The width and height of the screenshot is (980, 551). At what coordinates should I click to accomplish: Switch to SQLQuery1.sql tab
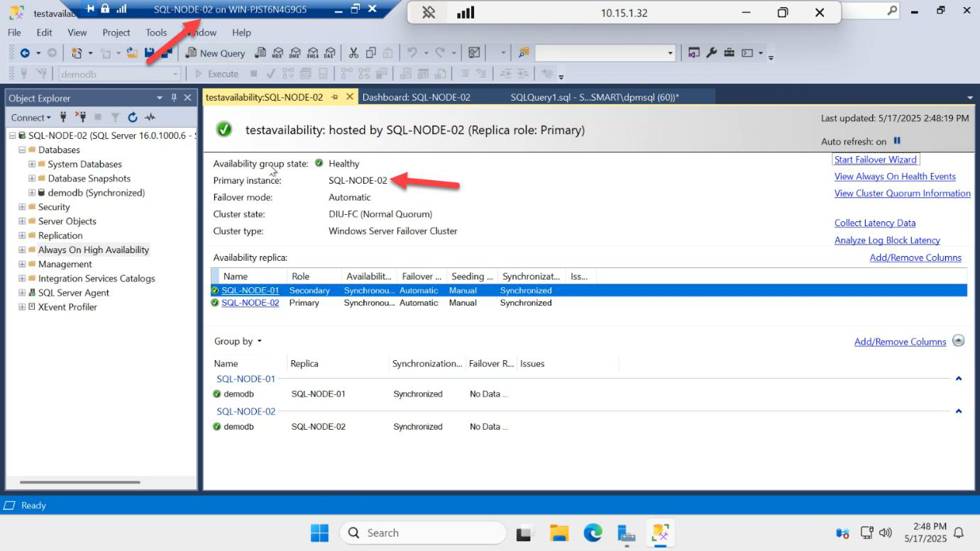(x=595, y=97)
